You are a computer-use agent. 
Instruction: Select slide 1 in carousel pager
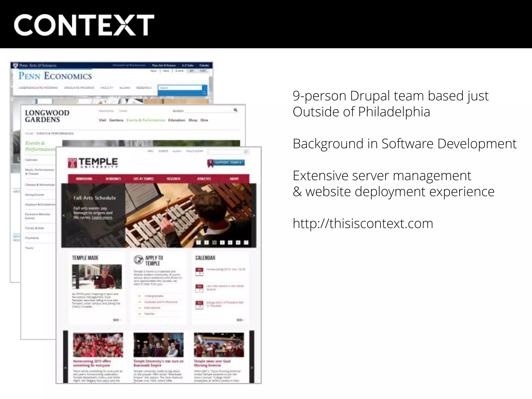click(198, 242)
